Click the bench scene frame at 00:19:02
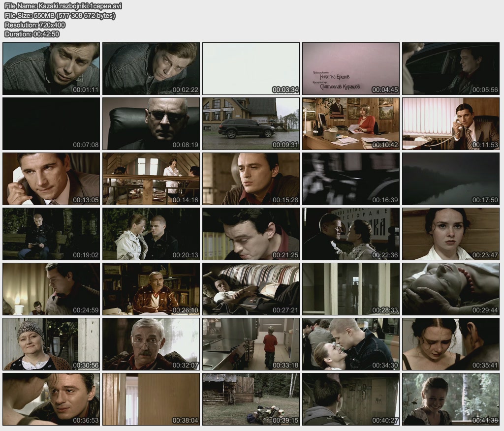 [x=51, y=234]
